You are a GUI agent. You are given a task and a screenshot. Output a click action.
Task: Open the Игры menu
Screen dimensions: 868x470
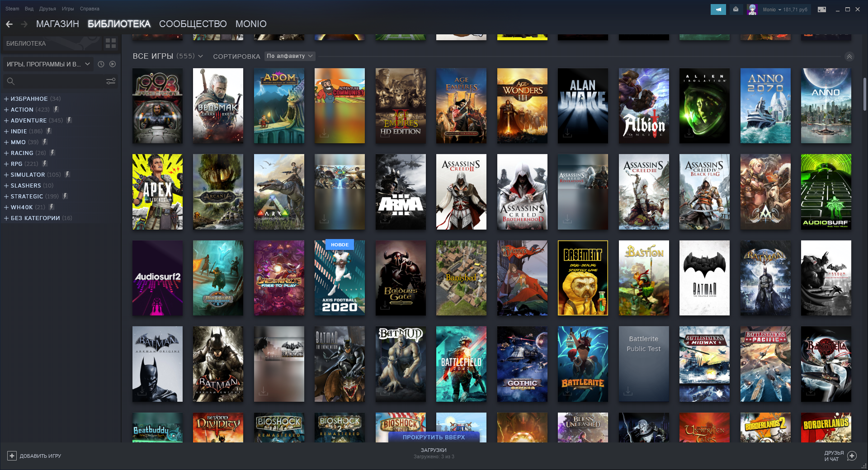68,9
